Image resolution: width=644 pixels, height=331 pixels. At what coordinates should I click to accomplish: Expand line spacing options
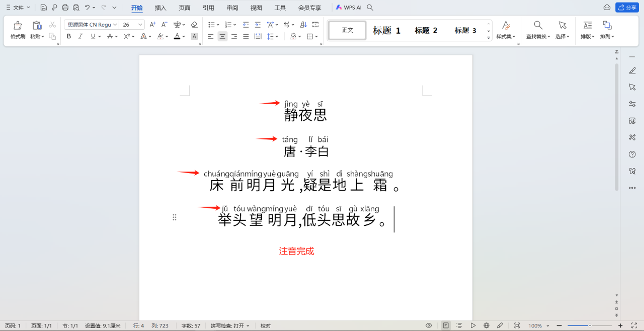tap(276, 36)
